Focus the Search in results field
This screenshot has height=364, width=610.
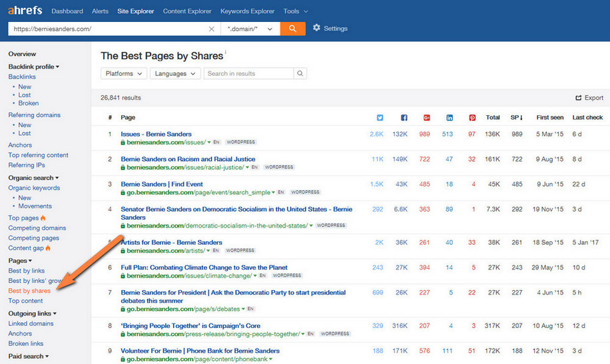tap(249, 73)
